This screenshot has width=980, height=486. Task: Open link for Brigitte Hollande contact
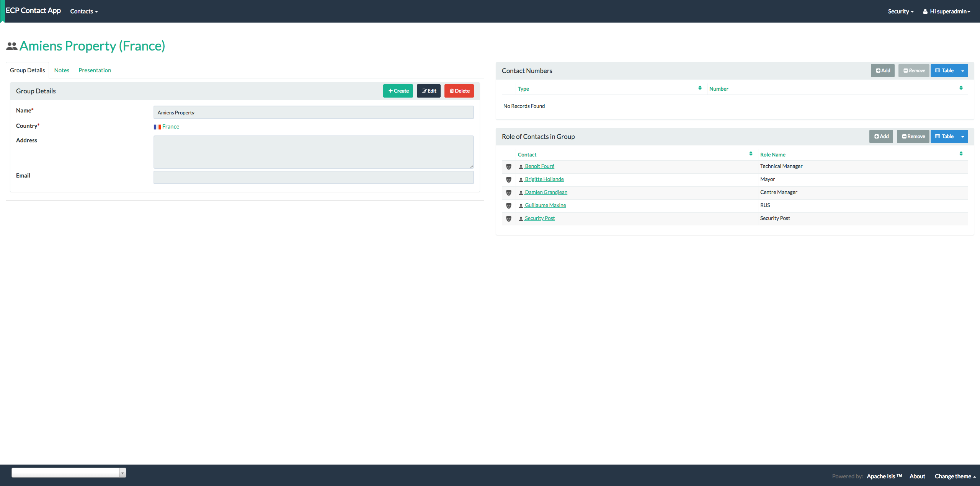(544, 179)
